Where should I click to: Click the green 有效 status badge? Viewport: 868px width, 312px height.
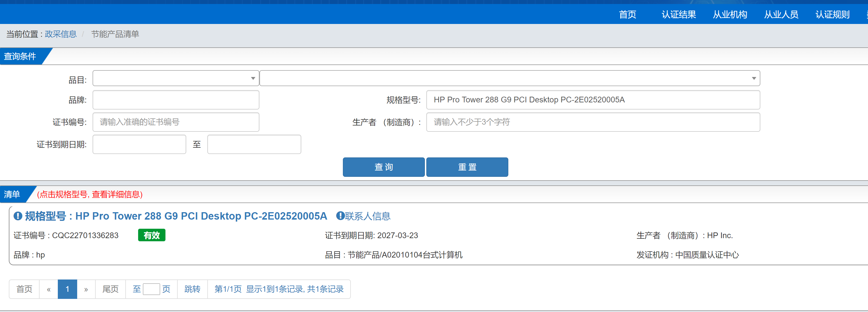coord(152,235)
